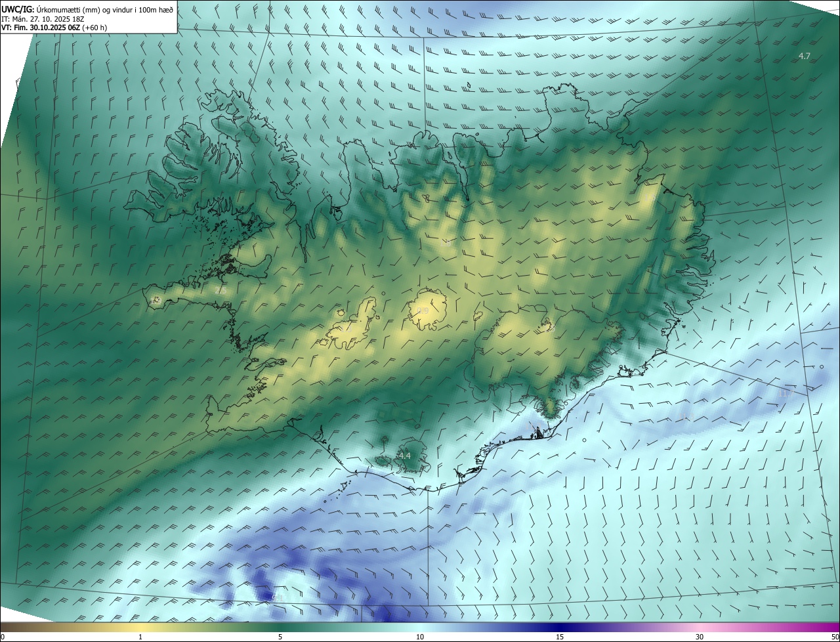Click the 30 tick label on the color scale

pyautogui.click(x=700, y=637)
